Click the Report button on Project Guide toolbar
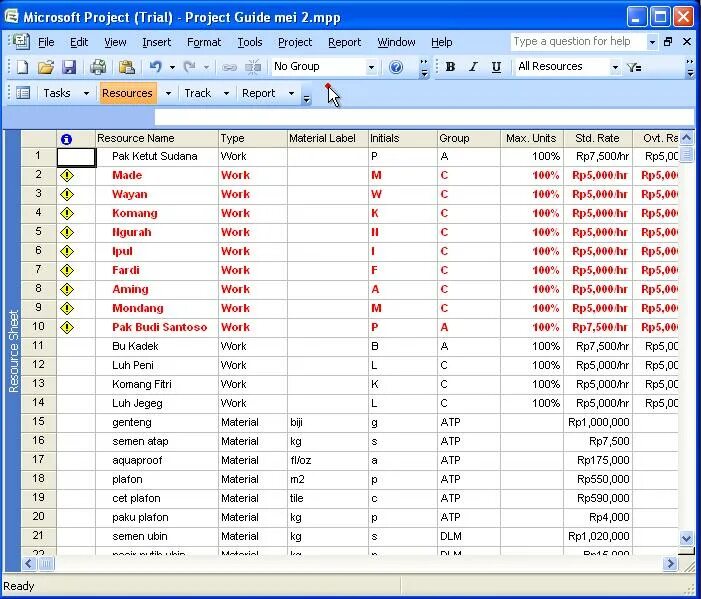701x599 pixels. pos(258,93)
